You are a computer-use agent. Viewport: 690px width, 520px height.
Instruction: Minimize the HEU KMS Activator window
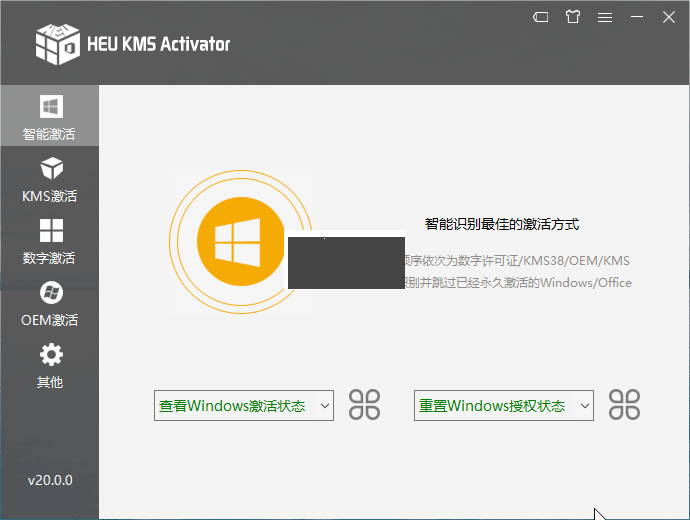[637, 17]
